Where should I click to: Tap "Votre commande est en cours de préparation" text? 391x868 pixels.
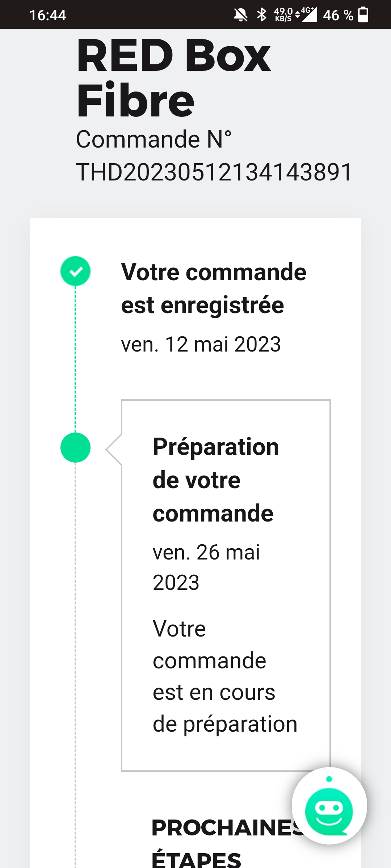point(224,676)
